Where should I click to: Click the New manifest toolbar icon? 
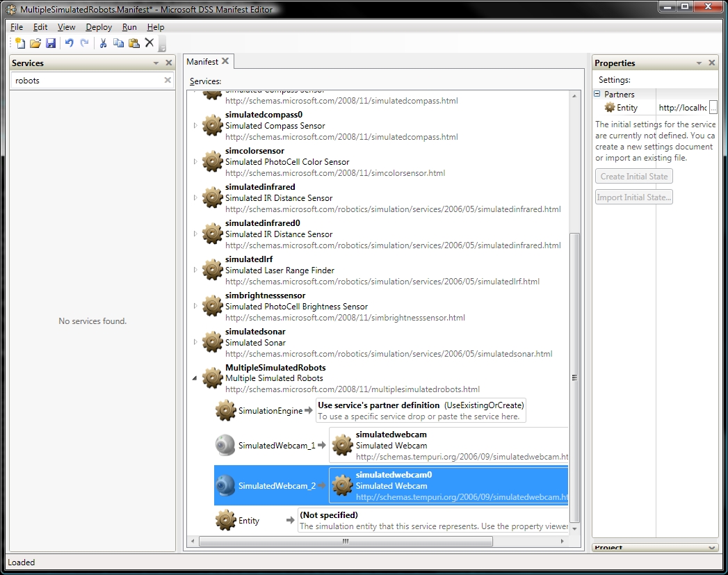click(x=20, y=43)
